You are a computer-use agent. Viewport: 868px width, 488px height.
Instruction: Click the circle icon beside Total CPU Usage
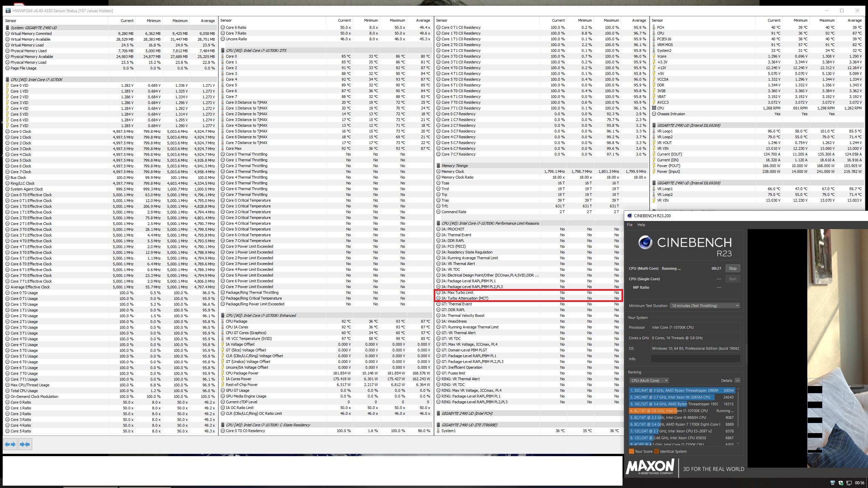[7, 391]
